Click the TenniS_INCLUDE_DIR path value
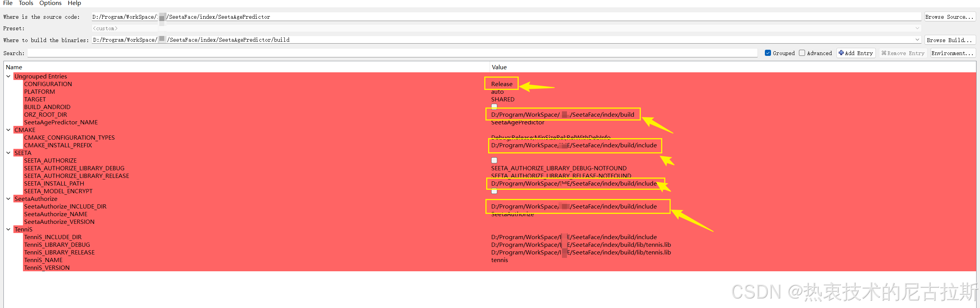The height and width of the screenshot is (308, 980). point(574,237)
